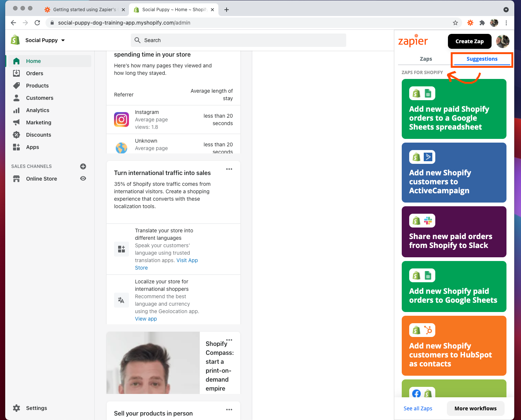This screenshot has width=521, height=420.
Task: Click the Sell your products in person heading
Action: point(153,413)
